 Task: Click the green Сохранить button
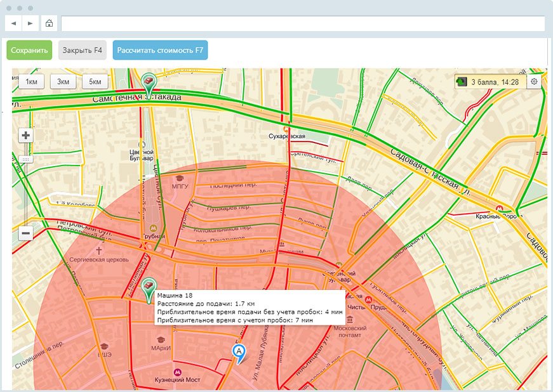pyautogui.click(x=29, y=50)
